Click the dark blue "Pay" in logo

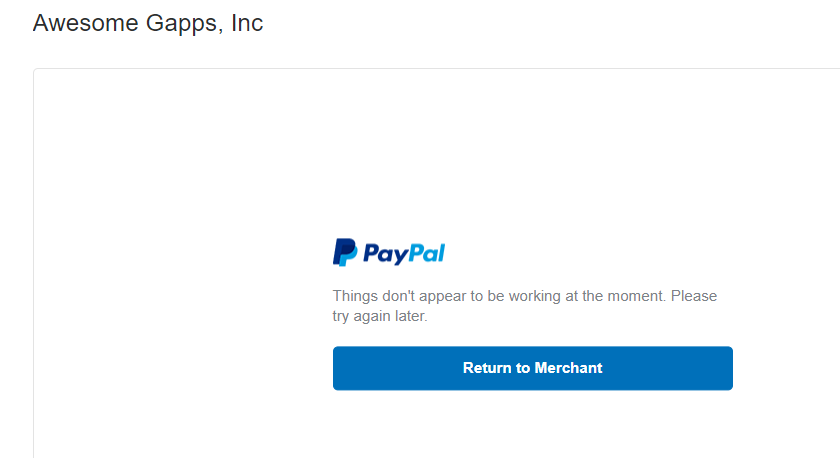tap(386, 254)
